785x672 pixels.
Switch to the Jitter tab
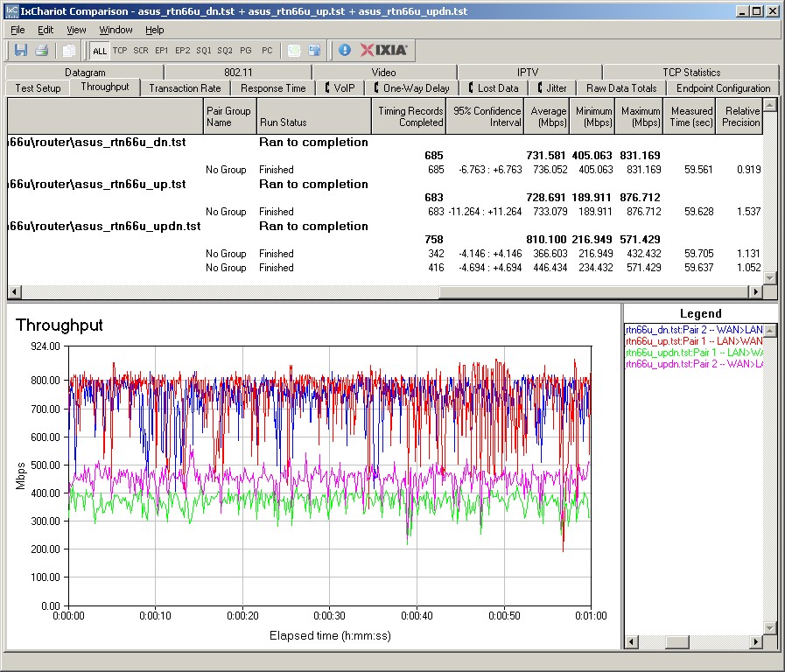[x=552, y=88]
